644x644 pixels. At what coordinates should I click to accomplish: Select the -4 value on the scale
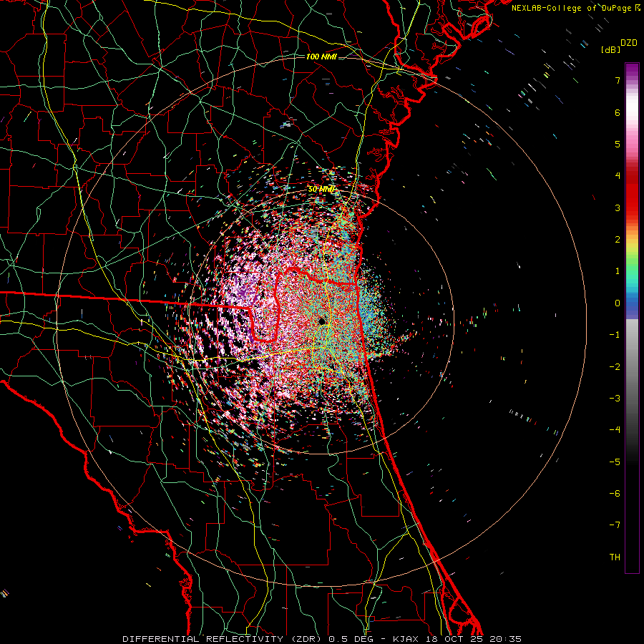click(x=615, y=429)
